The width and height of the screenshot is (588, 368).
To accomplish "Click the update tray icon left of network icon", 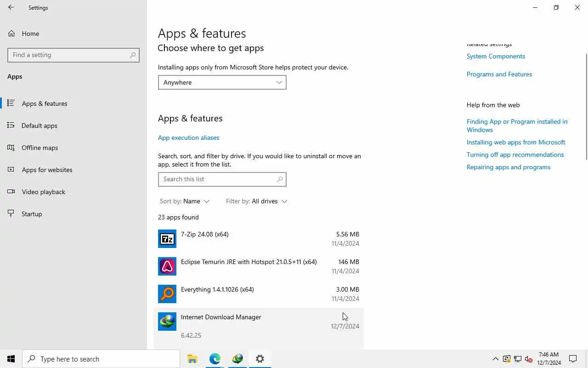I will (x=506, y=359).
